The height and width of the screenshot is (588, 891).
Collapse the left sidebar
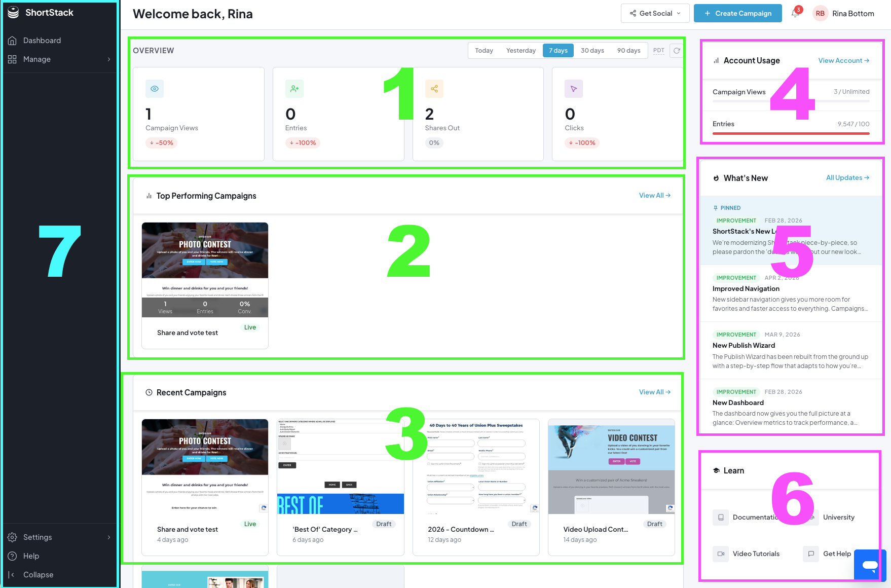click(35, 574)
